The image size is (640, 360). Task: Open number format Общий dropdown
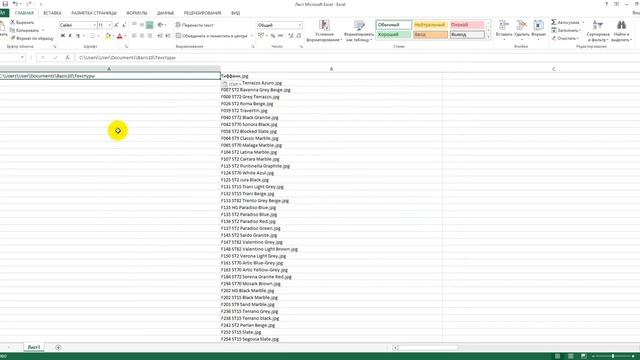[x=300, y=25]
